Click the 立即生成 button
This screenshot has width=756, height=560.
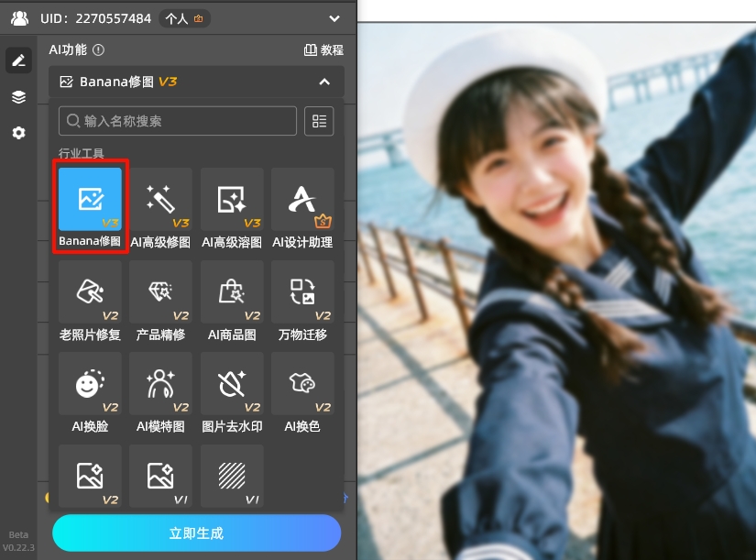(x=196, y=533)
